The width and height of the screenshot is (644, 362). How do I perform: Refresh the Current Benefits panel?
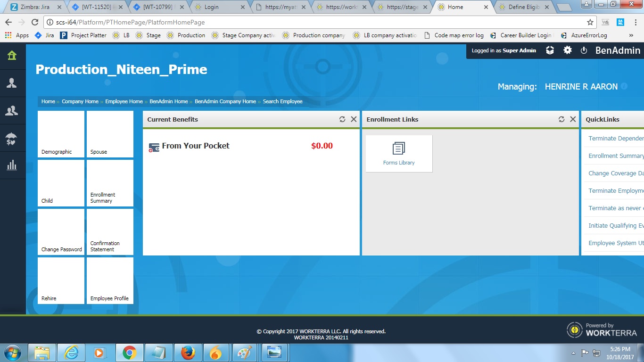click(342, 119)
